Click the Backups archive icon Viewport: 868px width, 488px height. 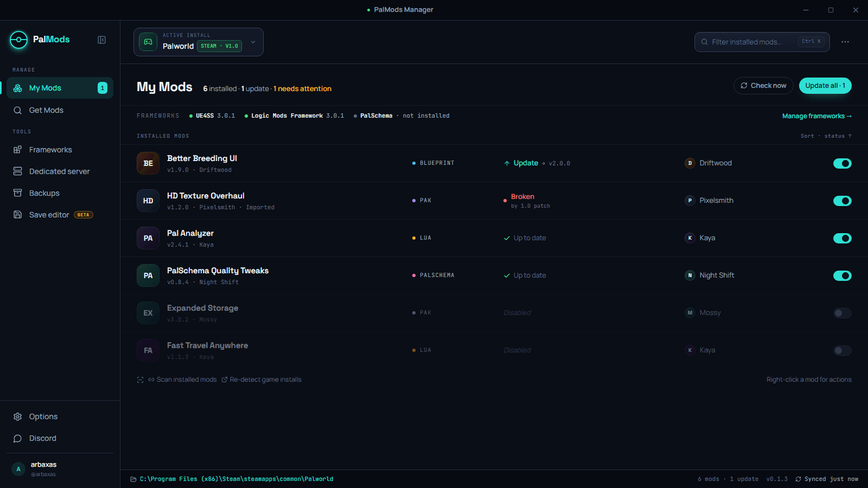[18, 193]
